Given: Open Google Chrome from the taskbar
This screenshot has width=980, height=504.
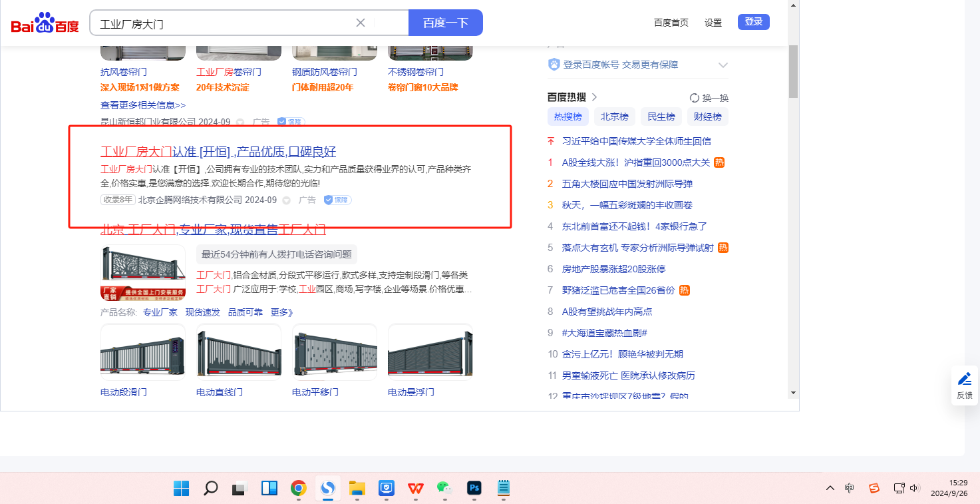Looking at the screenshot, I should [298, 488].
